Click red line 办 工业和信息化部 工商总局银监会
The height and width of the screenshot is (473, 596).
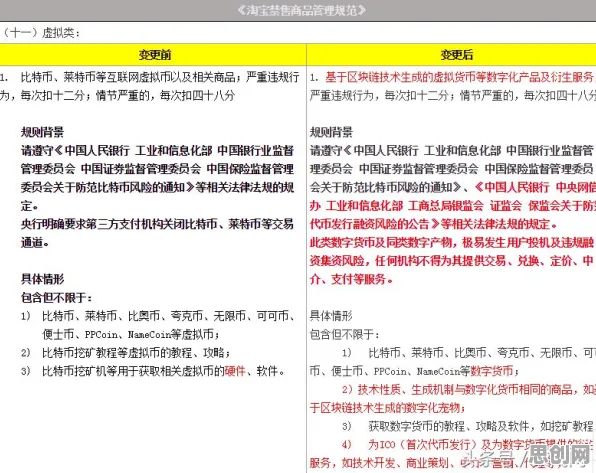click(x=452, y=206)
